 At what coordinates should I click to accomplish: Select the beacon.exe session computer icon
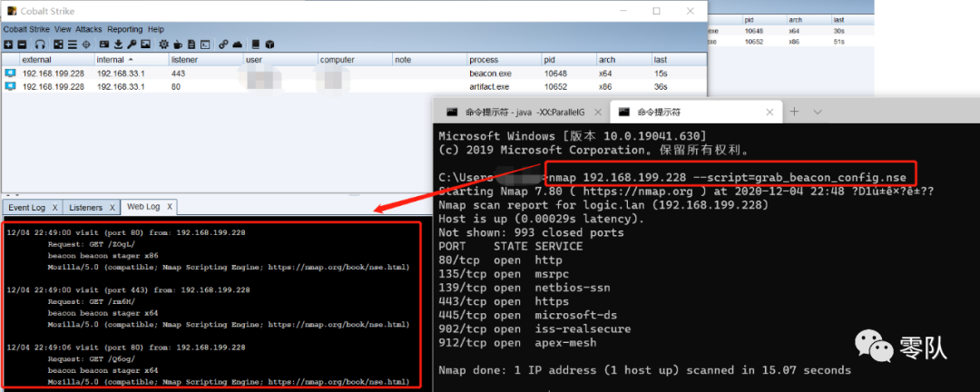(x=10, y=73)
